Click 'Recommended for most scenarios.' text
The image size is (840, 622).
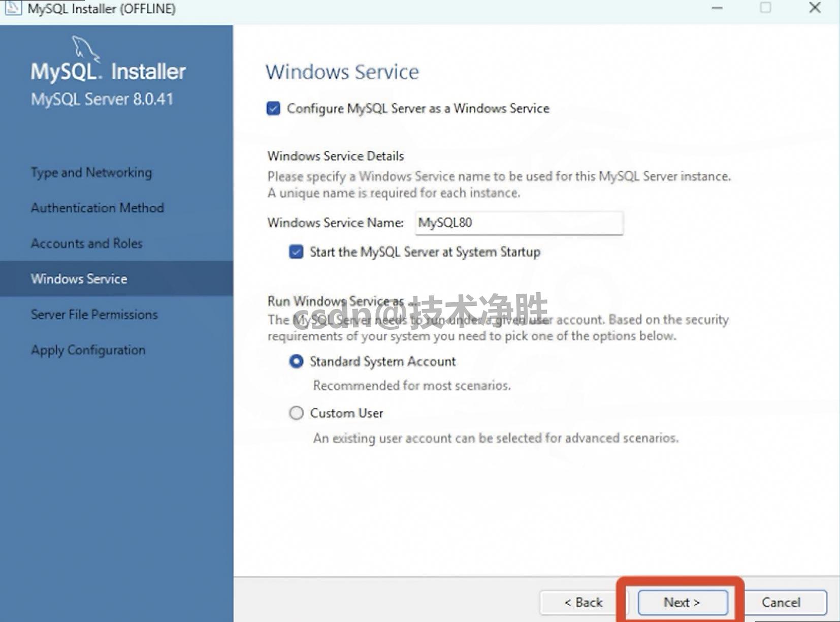point(412,385)
